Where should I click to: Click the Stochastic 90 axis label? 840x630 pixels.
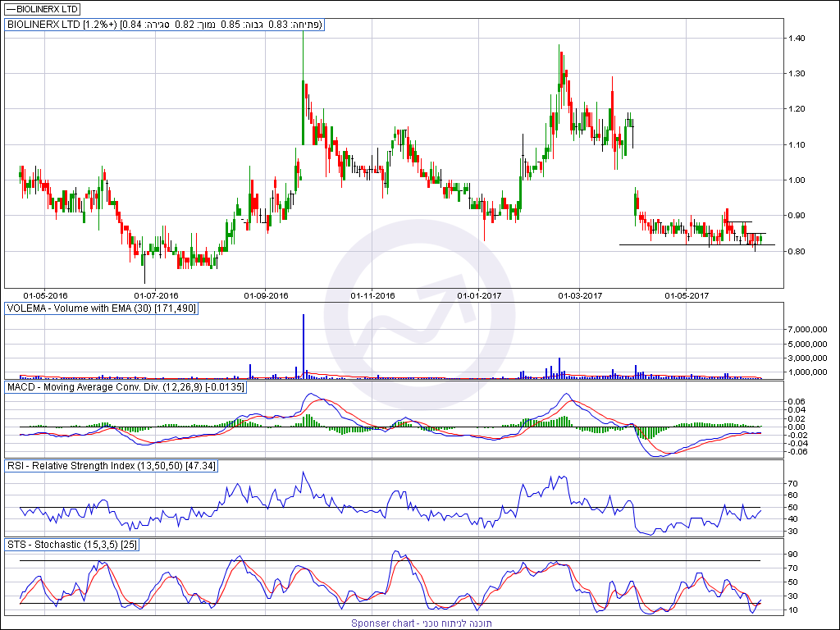[x=792, y=554]
